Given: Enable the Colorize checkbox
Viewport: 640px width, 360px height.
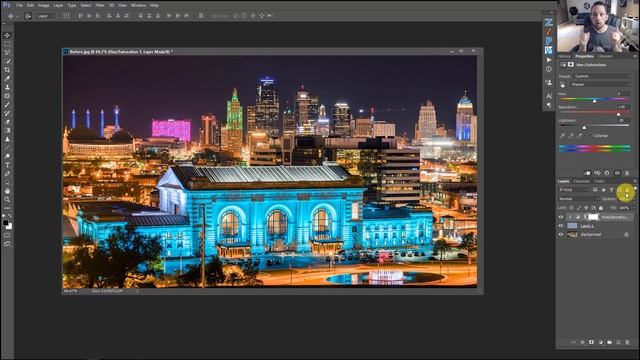Looking at the screenshot, I should pyautogui.click(x=590, y=136).
